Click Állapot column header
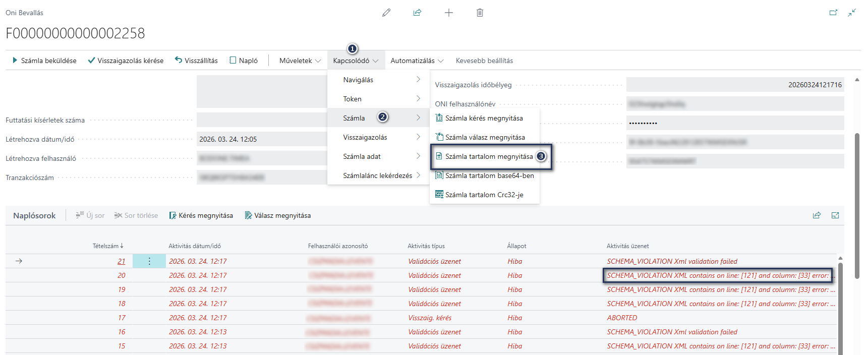Screen dimensions: 868x355 (x=516, y=246)
